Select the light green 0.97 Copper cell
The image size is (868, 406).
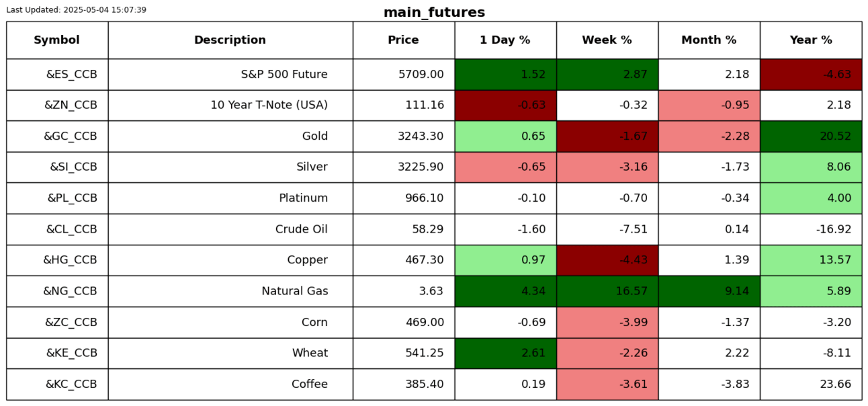click(505, 260)
